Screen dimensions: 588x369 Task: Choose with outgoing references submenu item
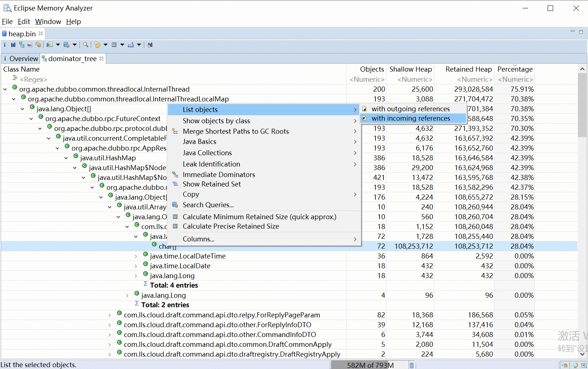pyautogui.click(x=413, y=109)
